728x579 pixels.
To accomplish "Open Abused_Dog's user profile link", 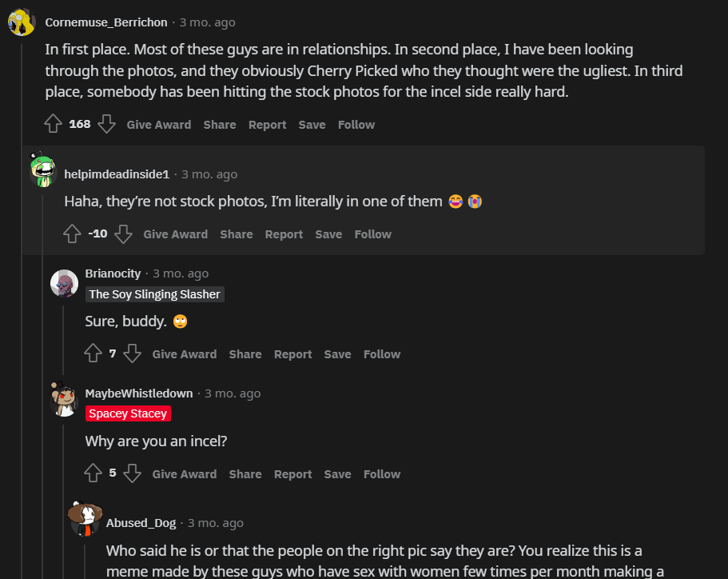I will coord(141,523).
